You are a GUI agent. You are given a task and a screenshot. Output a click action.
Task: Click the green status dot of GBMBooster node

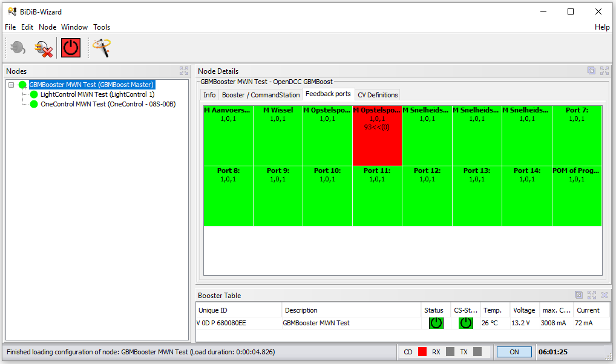click(x=23, y=85)
